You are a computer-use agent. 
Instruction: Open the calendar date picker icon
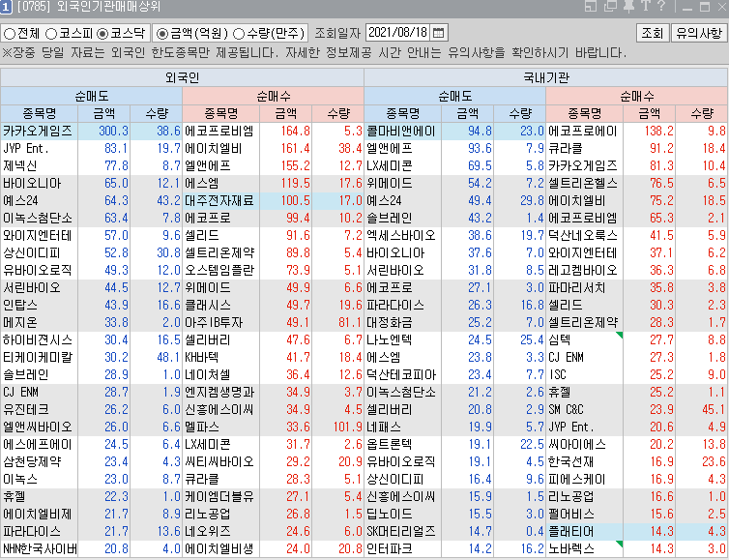coord(438,33)
